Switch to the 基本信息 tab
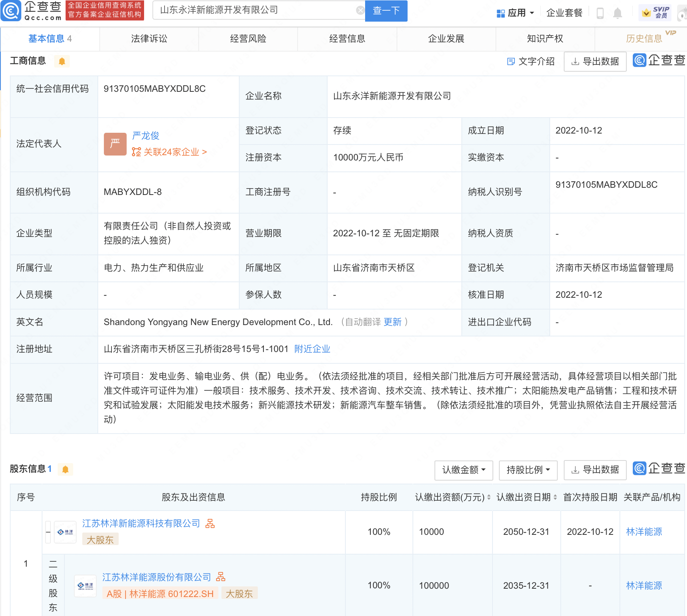The width and height of the screenshot is (687, 616). [50, 39]
